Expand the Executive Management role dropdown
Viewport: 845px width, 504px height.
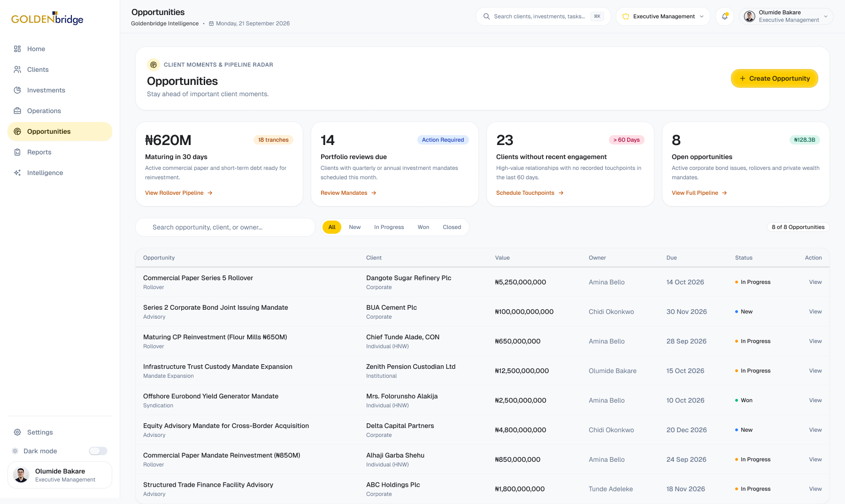[x=663, y=16]
